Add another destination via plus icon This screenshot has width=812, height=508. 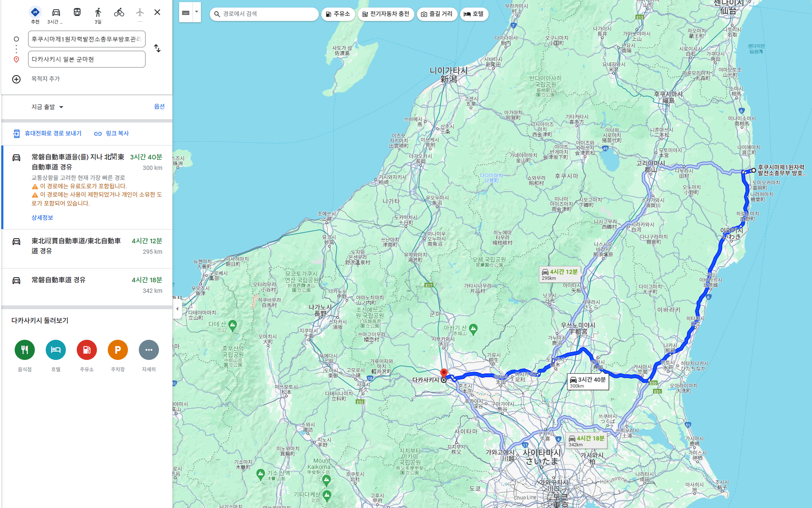[x=16, y=79]
